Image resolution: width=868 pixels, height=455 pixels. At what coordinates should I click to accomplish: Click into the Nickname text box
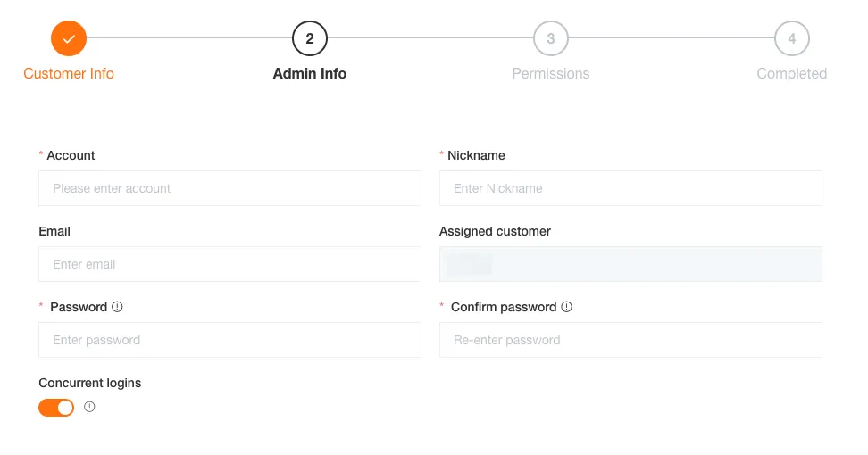[x=630, y=188]
